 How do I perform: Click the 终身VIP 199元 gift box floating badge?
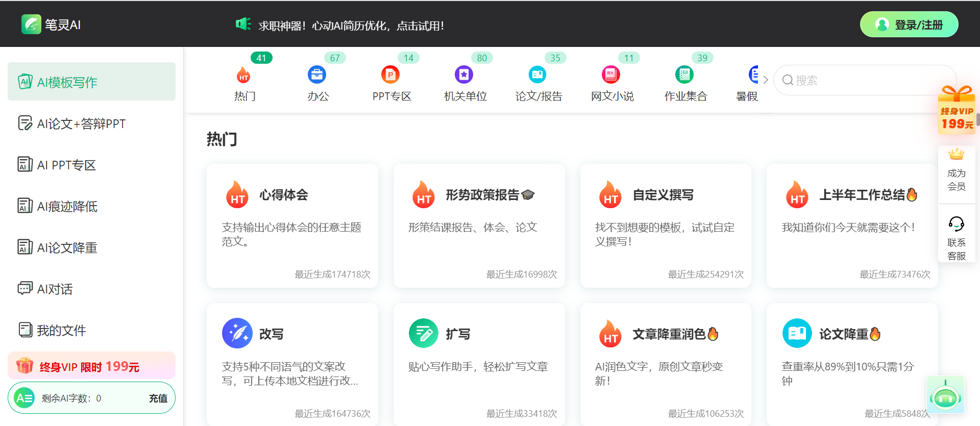coord(957,110)
